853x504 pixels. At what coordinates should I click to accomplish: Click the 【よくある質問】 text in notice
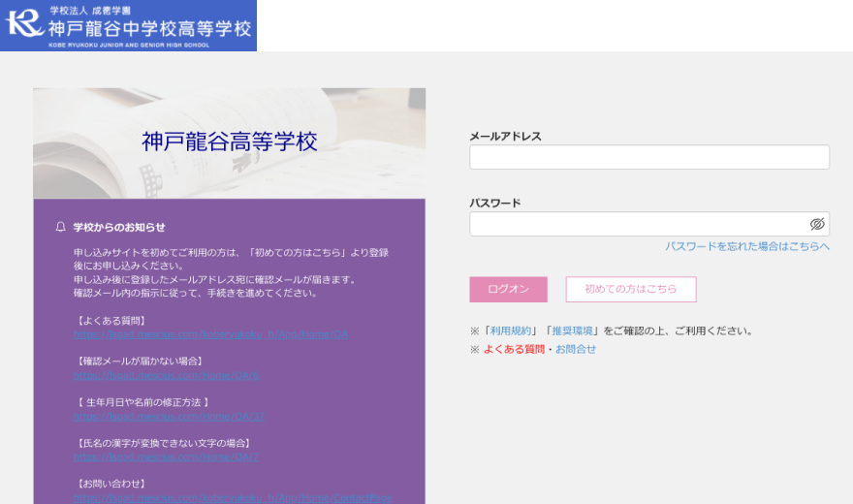pos(111,321)
